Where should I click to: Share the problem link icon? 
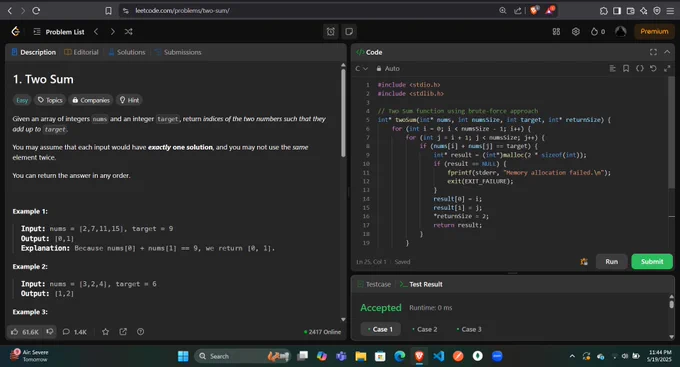tap(123, 332)
